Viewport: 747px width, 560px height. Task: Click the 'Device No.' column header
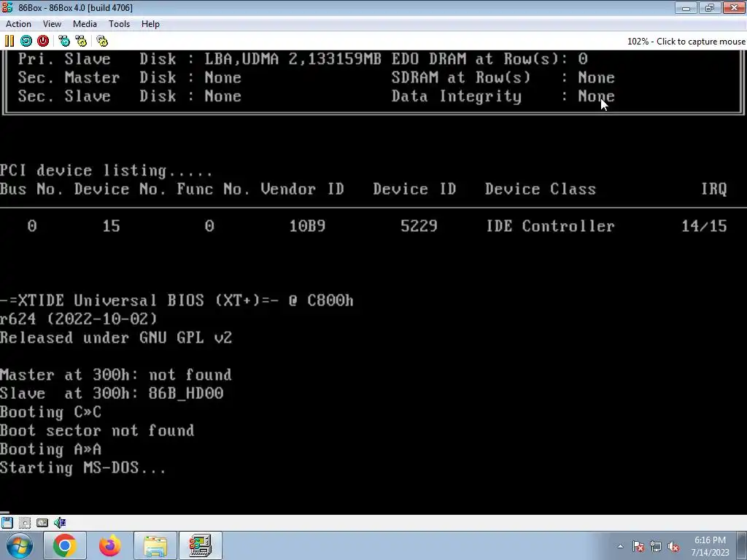tap(120, 189)
